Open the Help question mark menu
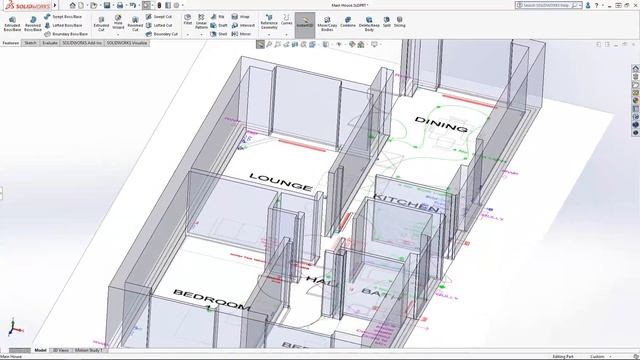Viewport: 640px width, 360px height. [x=597, y=5]
